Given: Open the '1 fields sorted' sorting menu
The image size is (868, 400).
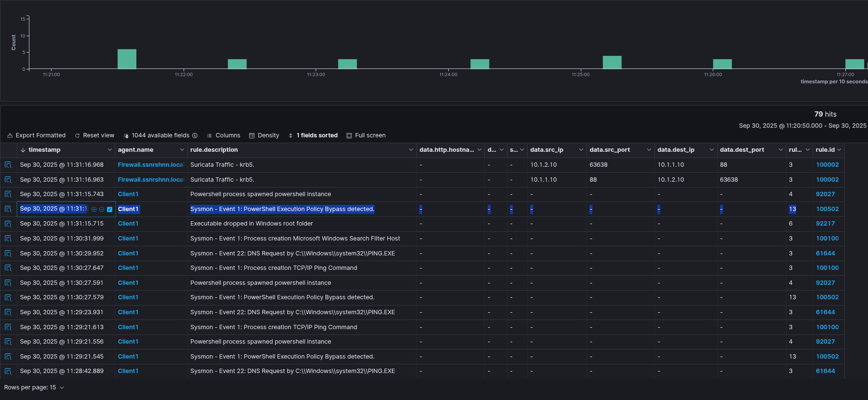Looking at the screenshot, I should tap(313, 135).
